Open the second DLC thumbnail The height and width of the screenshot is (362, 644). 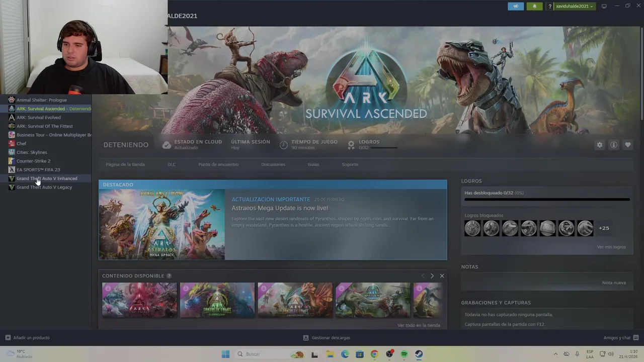point(217,300)
